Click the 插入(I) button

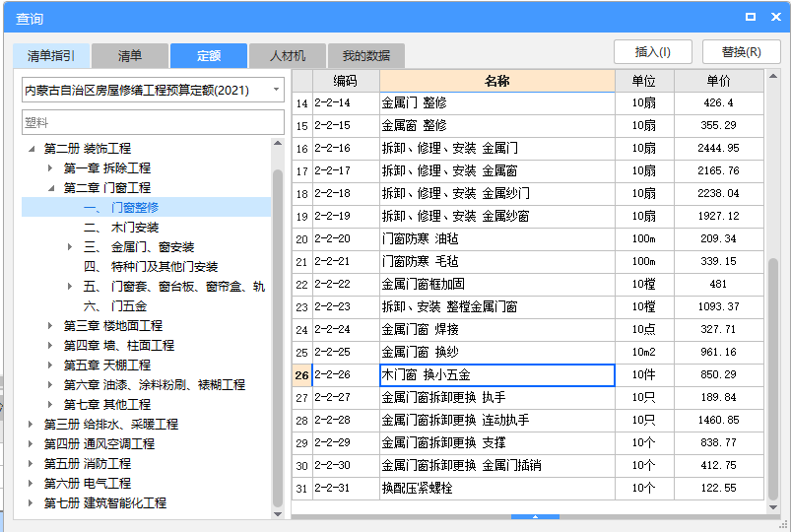(x=653, y=52)
